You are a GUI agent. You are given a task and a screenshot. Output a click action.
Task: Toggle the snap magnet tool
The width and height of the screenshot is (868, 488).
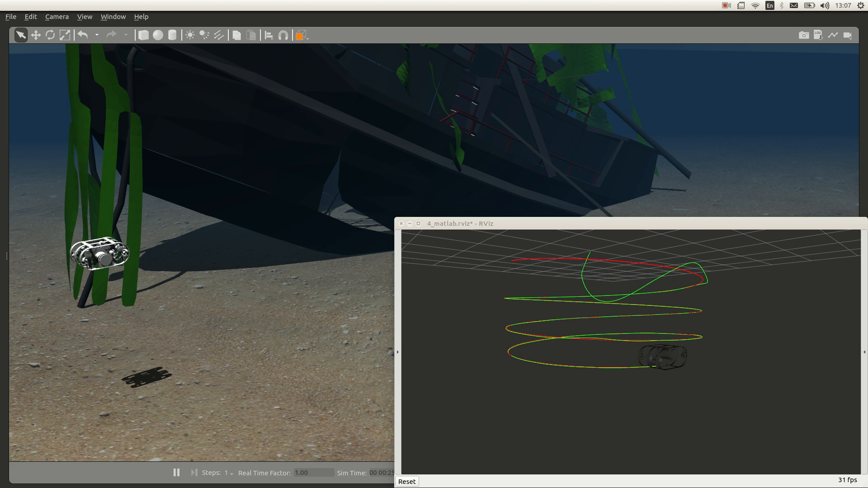point(283,35)
